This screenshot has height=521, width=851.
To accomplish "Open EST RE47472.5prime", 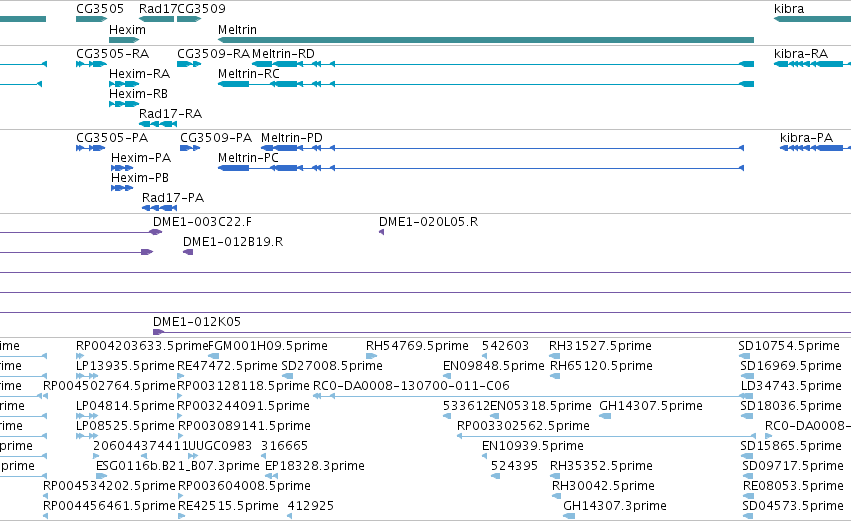I will 227,366.
